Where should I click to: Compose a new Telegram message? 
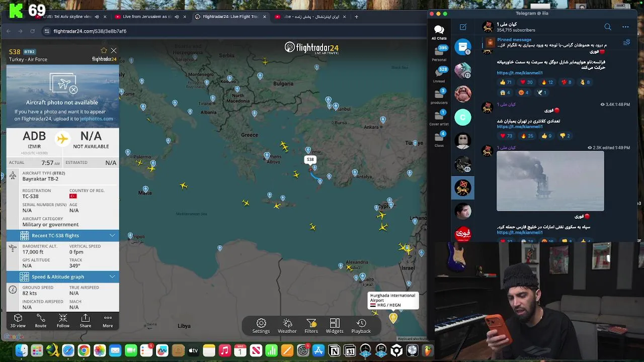click(463, 27)
